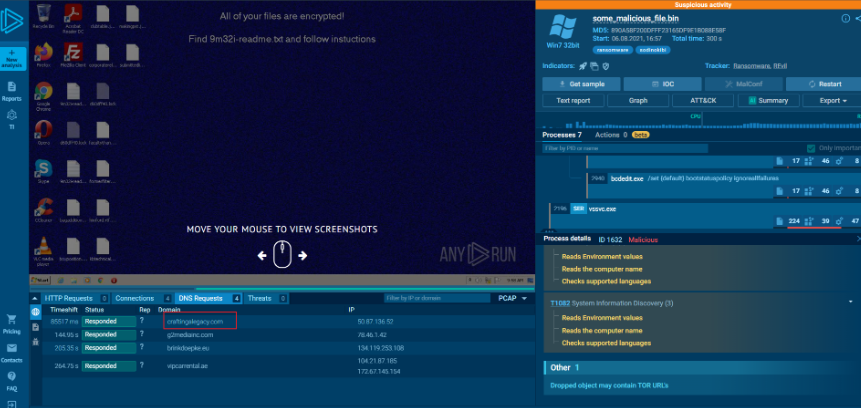The image size is (861, 408).
Task: Click the vipcarrental.ae domain entry
Action: click(x=187, y=366)
